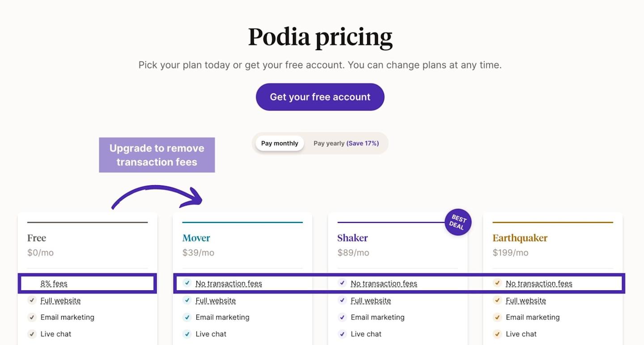Click the 8% fees link in Free plan

click(54, 283)
